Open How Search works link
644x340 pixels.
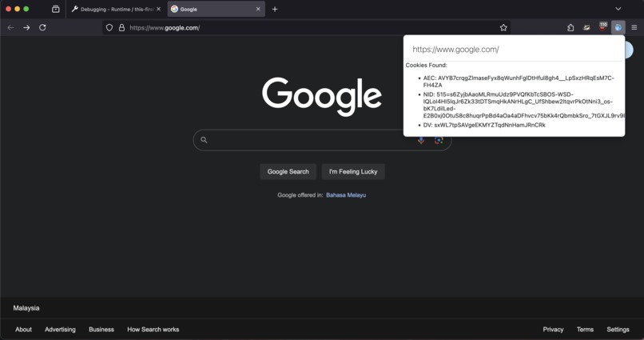(153, 330)
